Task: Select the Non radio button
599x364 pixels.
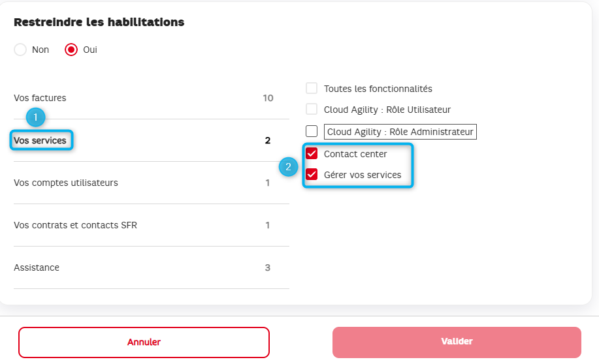Action: coord(20,50)
